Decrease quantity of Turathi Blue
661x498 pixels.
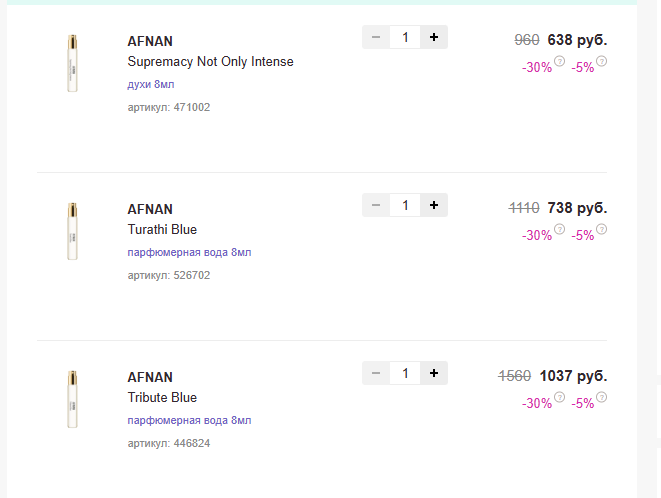pos(376,205)
